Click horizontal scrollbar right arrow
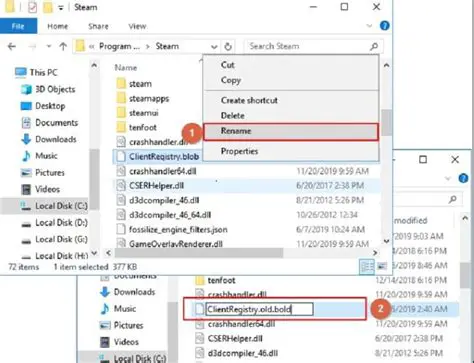 (375, 253)
